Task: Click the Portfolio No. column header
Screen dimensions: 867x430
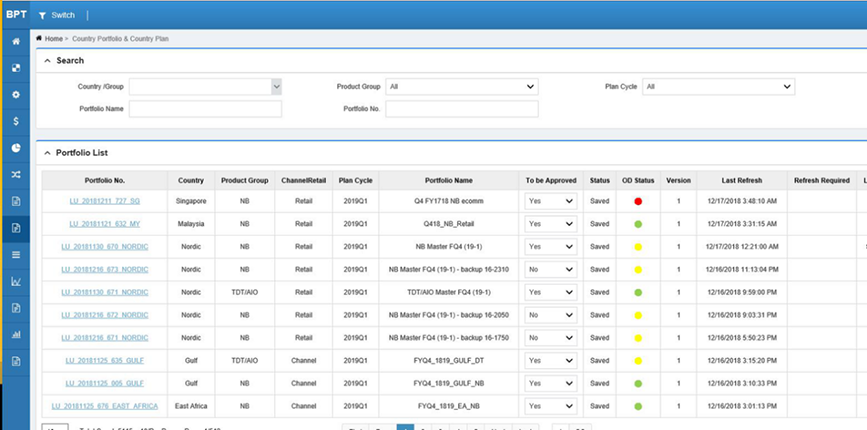Action: click(x=105, y=180)
